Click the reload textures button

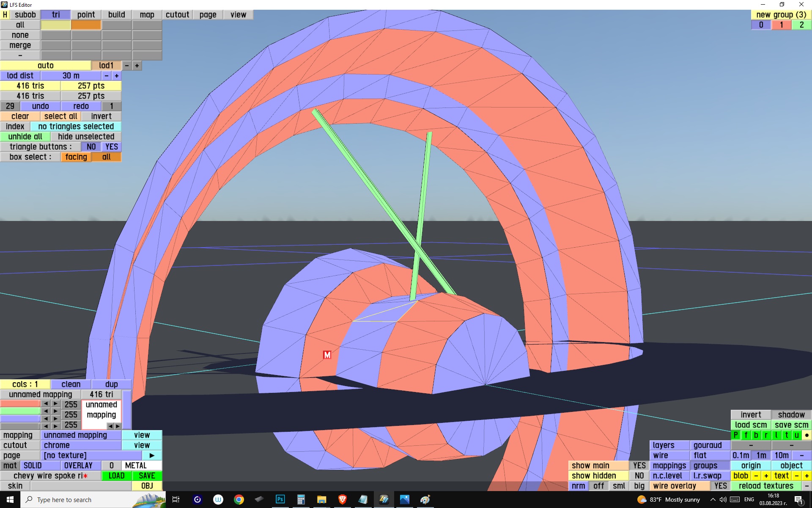[x=765, y=486]
